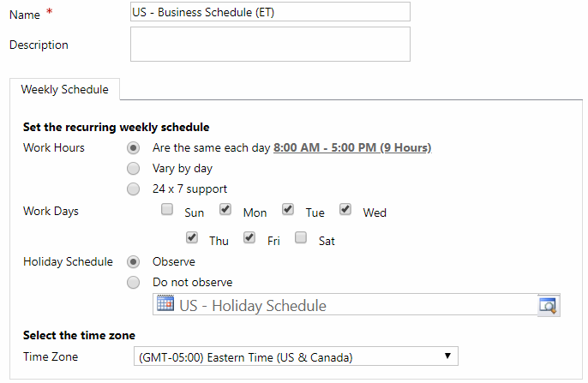The height and width of the screenshot is (383, 588).
Task: Toggle the Tue work day checkbox
Action: 288,209
